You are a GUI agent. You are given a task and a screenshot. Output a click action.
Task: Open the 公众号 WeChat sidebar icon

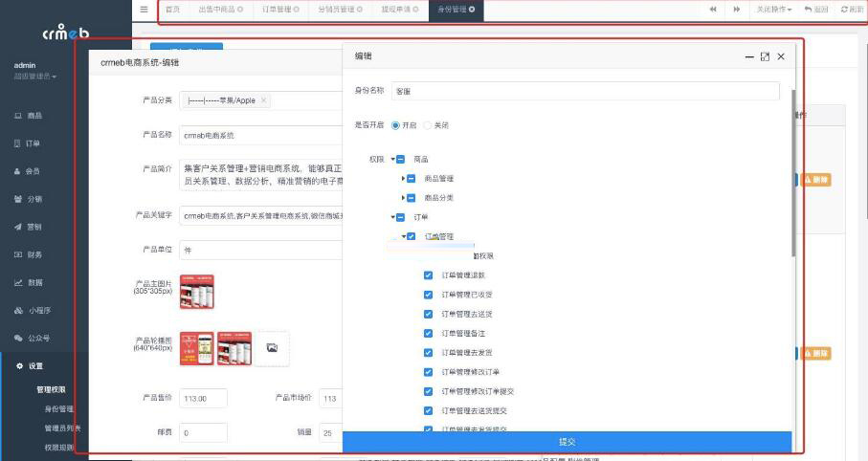point(18,339)
